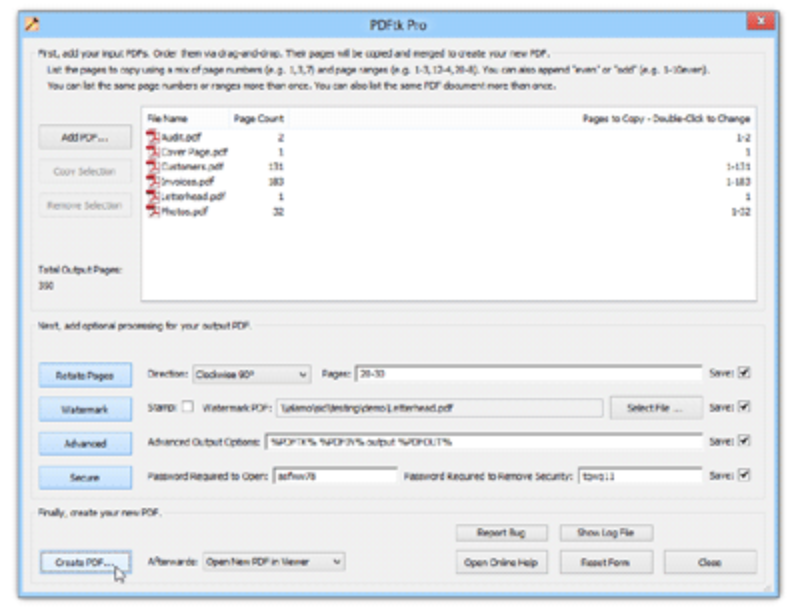Select the Customers.pdf file name
Viewport: 793px width, 610px height.
[192, 166]
